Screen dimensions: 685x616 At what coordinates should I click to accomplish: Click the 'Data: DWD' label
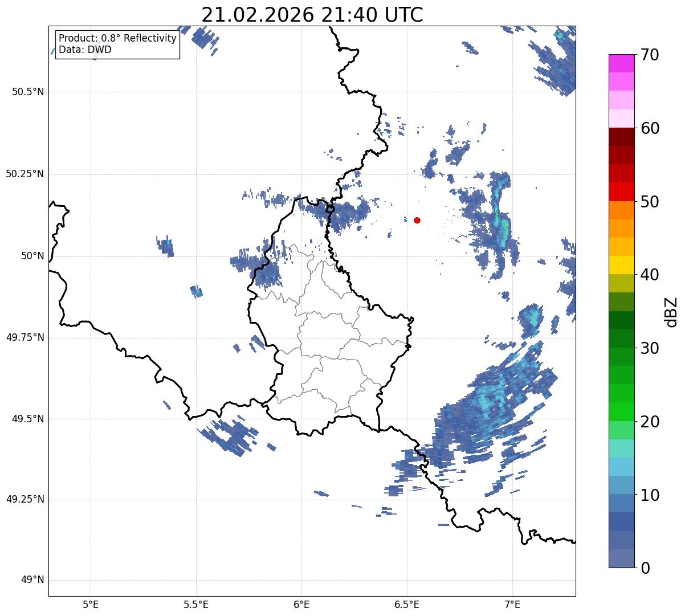(85, 50)
